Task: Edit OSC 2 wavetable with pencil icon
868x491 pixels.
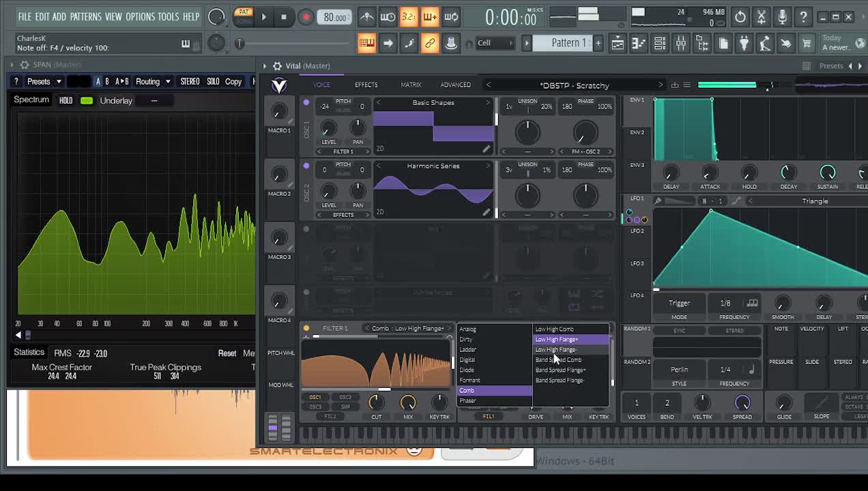Action: click(x=486, y=212)
